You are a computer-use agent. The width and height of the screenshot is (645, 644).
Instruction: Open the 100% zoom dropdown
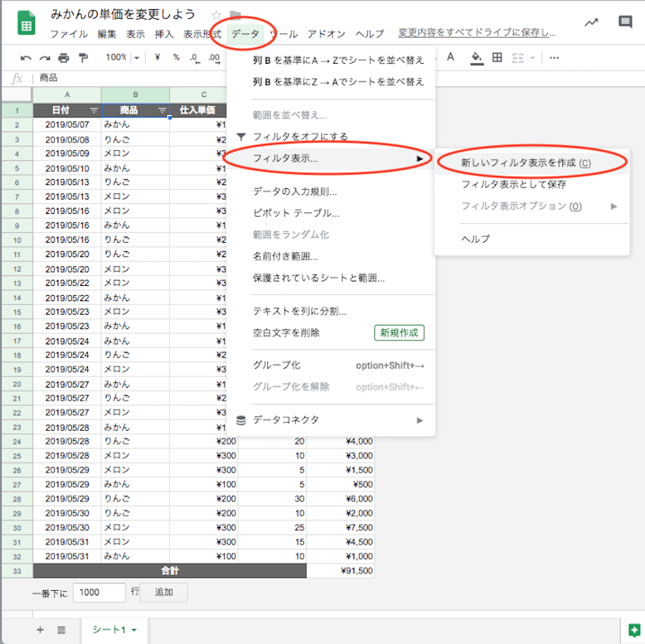coord(123,58)
